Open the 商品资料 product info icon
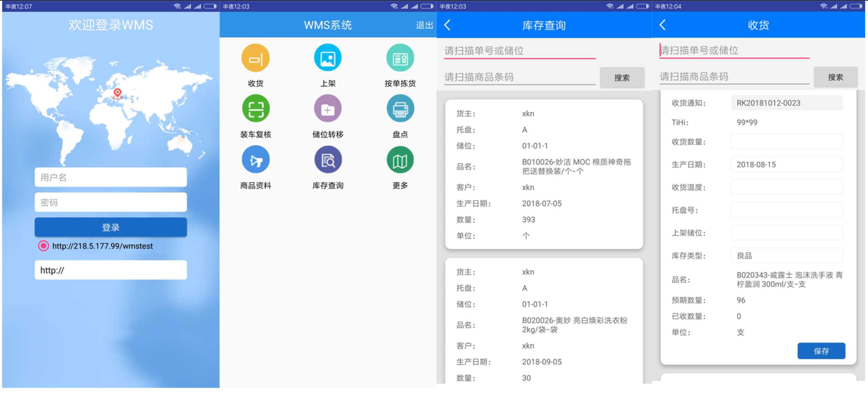 tap(256, 160)
